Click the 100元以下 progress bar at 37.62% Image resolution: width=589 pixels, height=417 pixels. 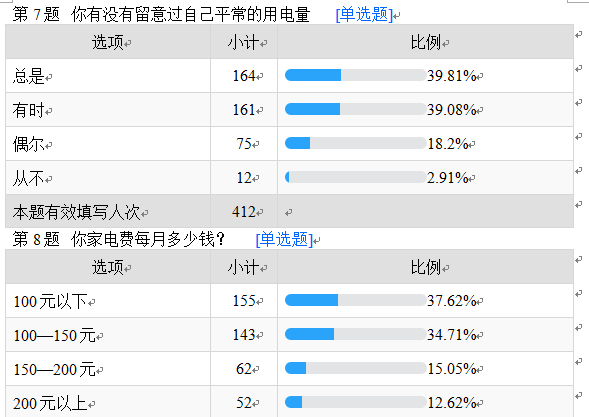tap(355, 300)
